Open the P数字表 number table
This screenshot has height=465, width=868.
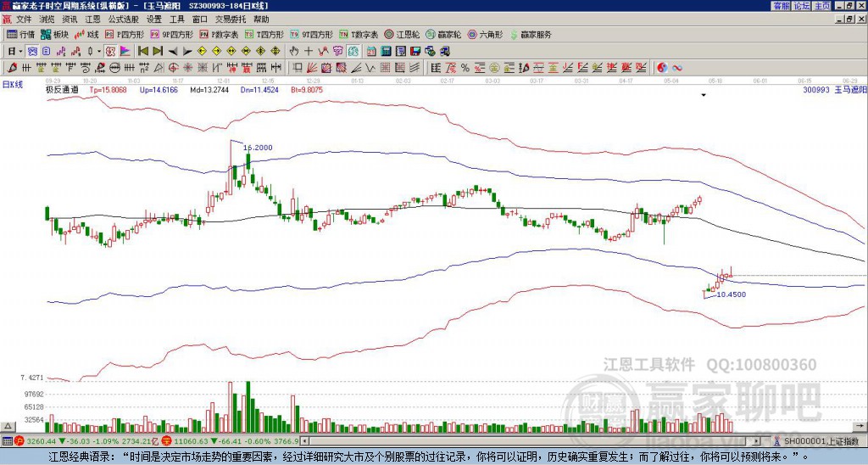click(x=219, y=34)
